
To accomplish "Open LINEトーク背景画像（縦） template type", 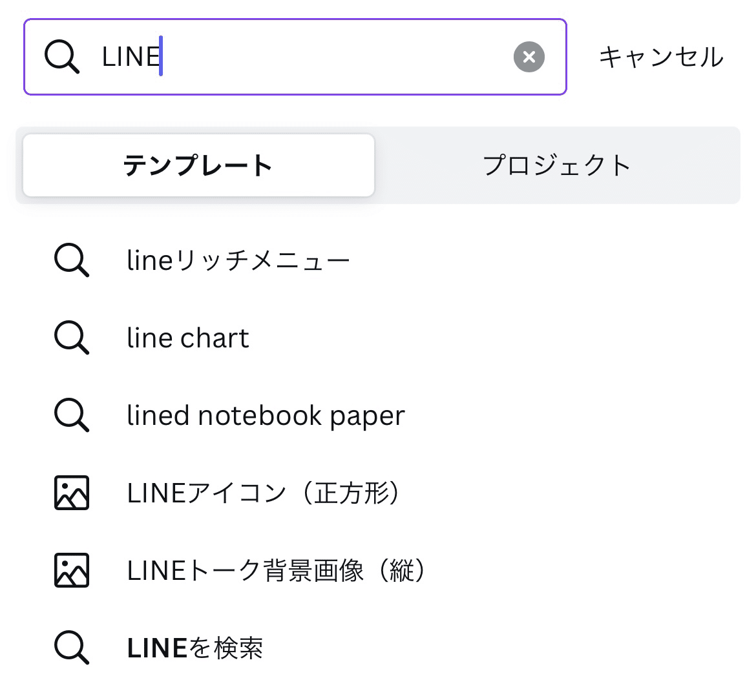I will pyautogui.click(x=277, y=570).
